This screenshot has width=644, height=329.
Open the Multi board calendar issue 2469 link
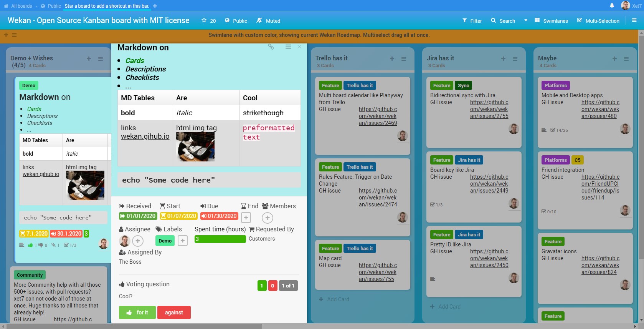(x=378, y=116)
